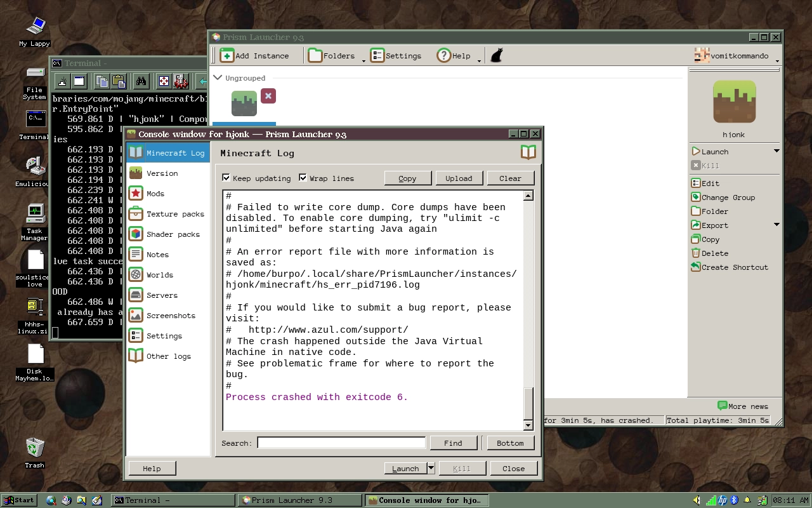
Task: Select the Shader packs page
Action: tap(168, 234)
